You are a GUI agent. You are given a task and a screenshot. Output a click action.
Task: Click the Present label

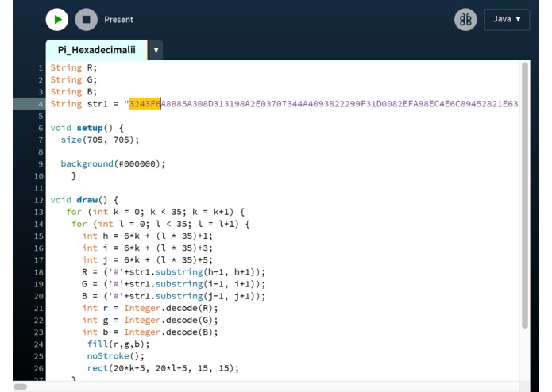click(x=118, y=20)
